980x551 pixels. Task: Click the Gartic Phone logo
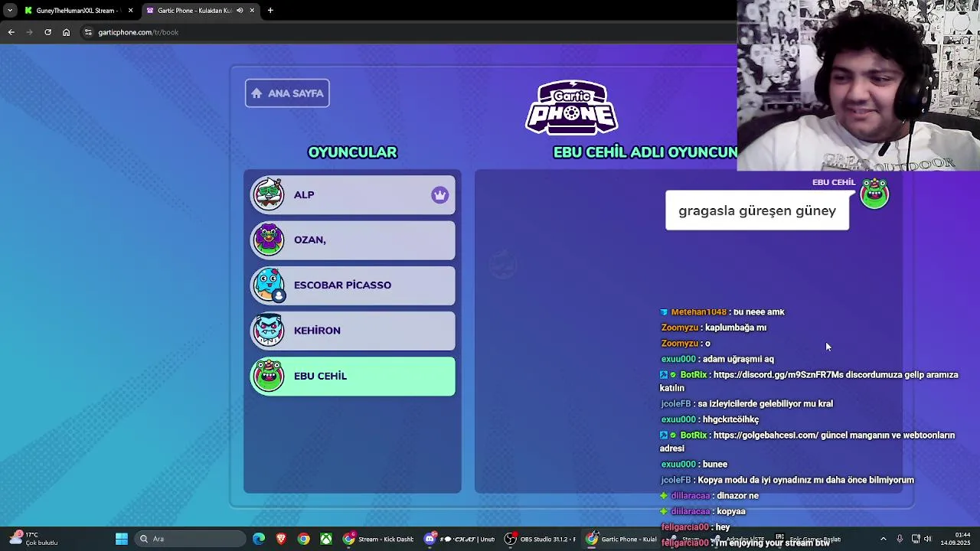[572, 108]
